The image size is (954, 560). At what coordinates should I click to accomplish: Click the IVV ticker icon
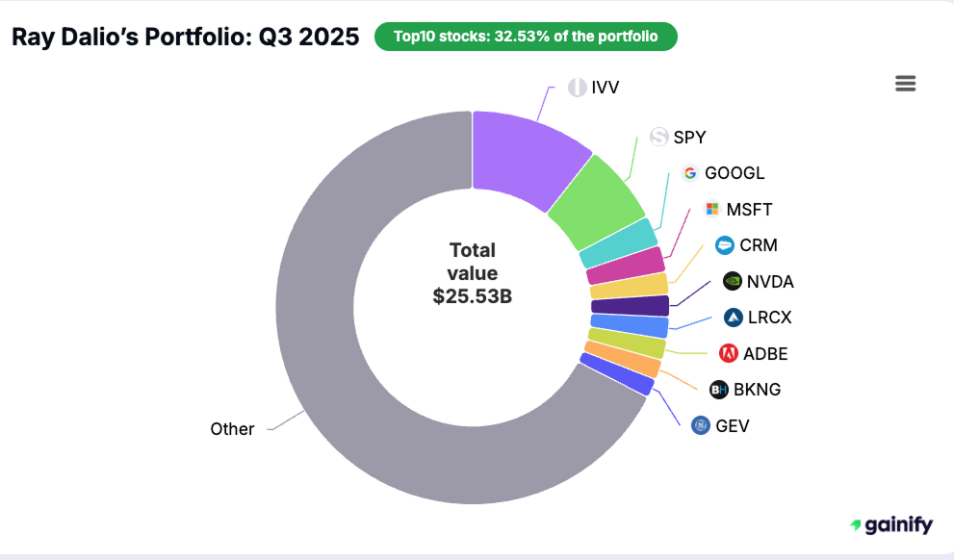coord(577,87)
